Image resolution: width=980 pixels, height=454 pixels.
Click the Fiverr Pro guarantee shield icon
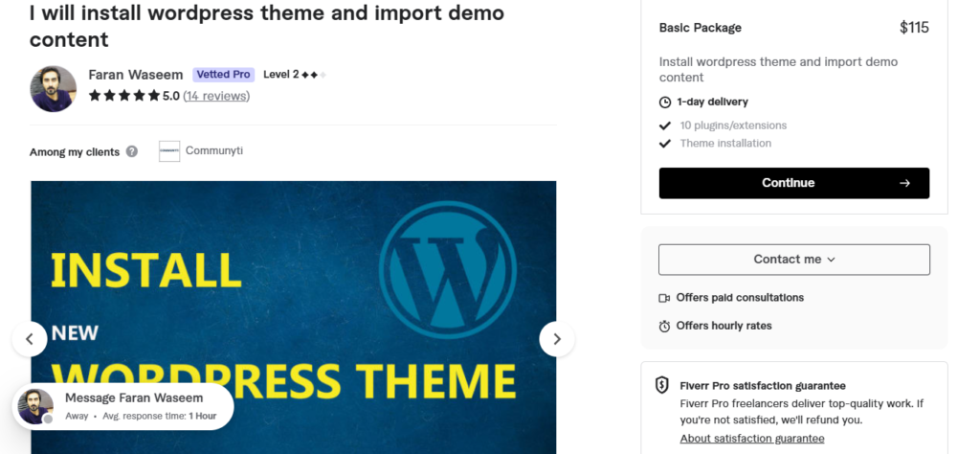(x=662, y=385)
